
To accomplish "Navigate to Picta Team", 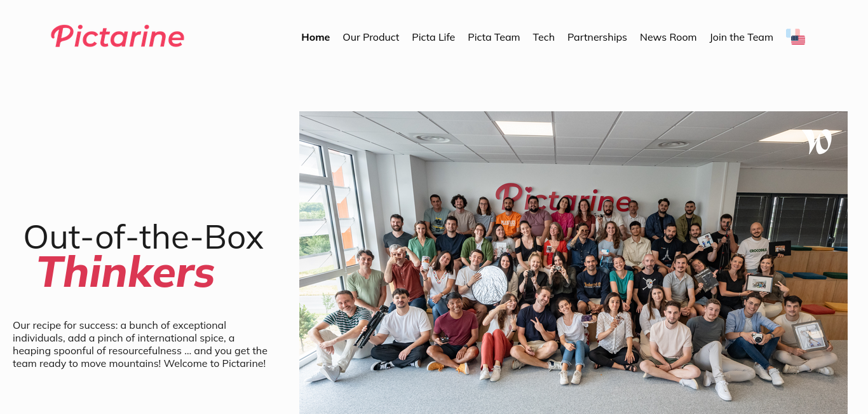I will (x=494, y=38).
